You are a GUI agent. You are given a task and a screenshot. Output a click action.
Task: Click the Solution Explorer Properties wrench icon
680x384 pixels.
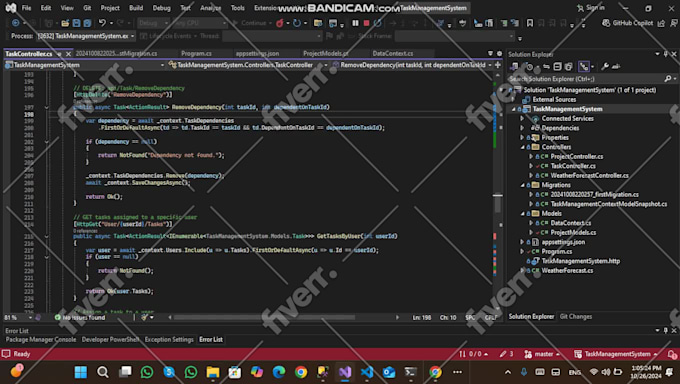pyautogui.click(x=605, y=66)
